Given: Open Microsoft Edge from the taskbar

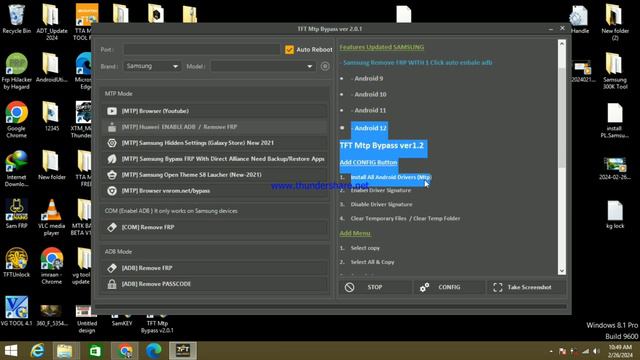Looking at the screenshot, I should (153, 351).
